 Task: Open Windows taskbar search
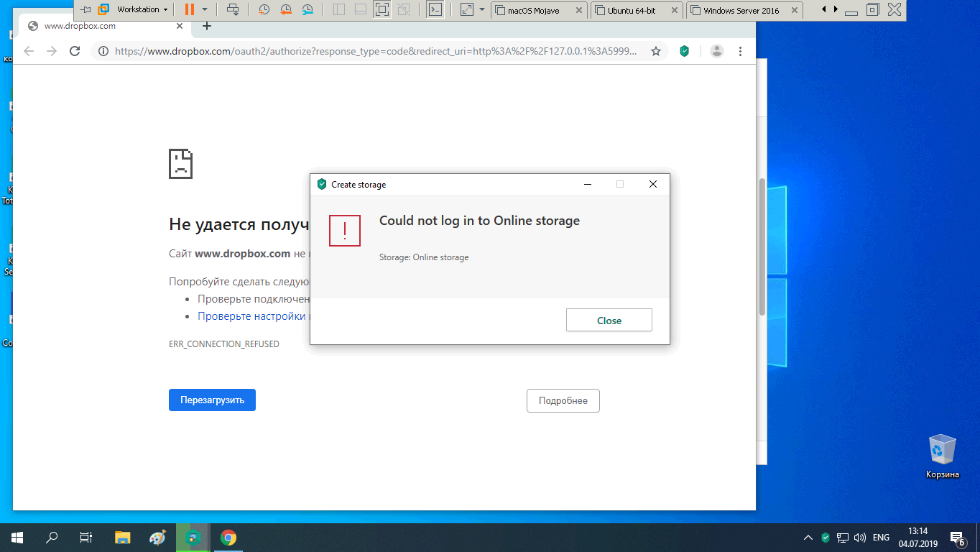point(52,538)
